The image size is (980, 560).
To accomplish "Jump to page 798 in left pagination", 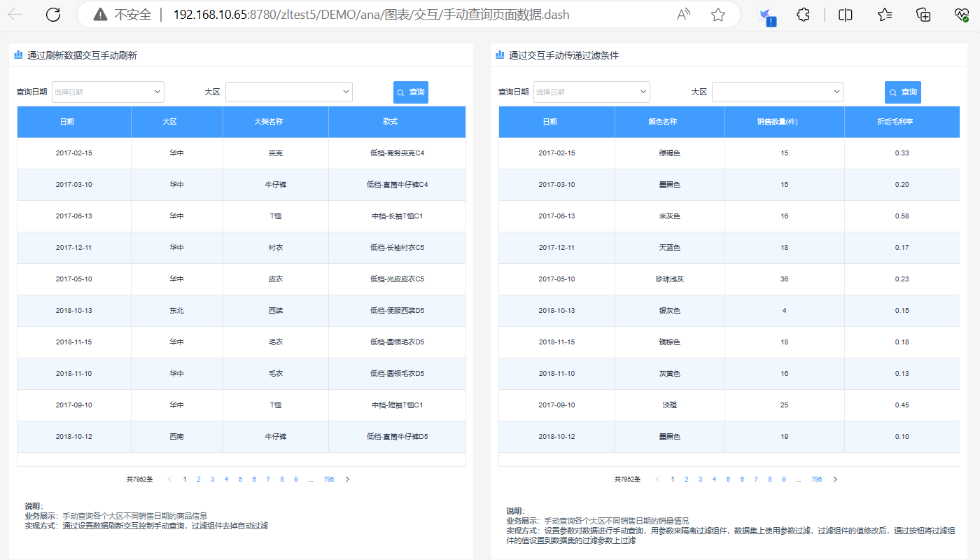I will 328,479.
